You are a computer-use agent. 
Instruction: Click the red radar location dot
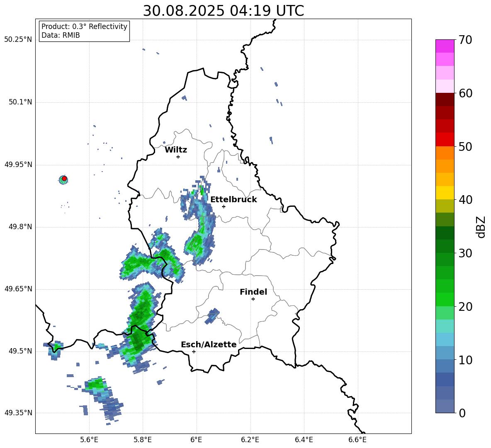coord(64,179)
